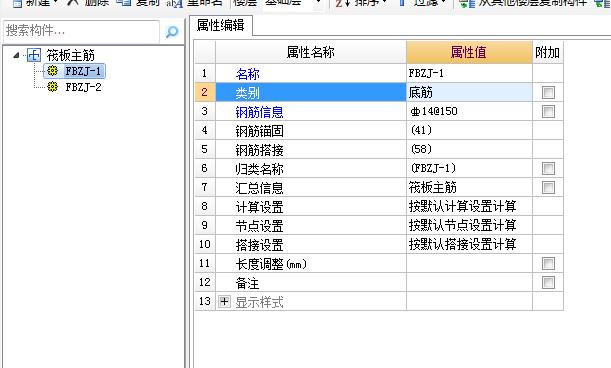This screenshot has height=368, width=611.
Task: Click the 名称 value cell FBZJ-1
Action: coord(469,73)
